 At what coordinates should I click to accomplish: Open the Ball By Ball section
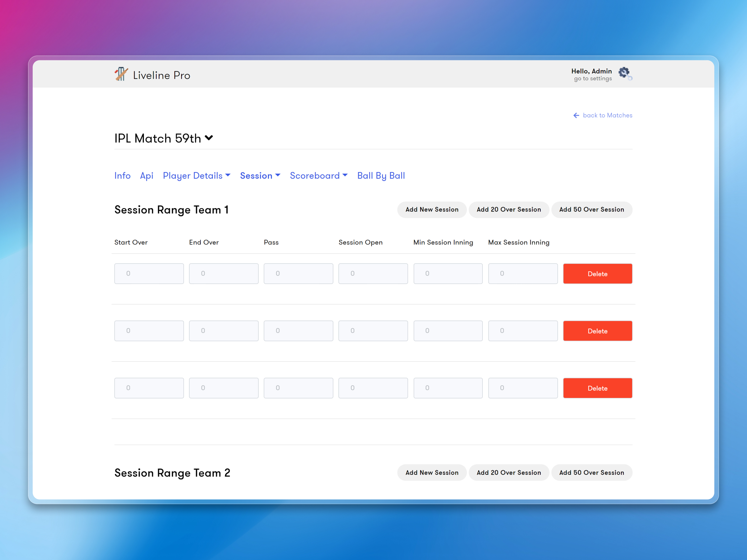(381, 175)
